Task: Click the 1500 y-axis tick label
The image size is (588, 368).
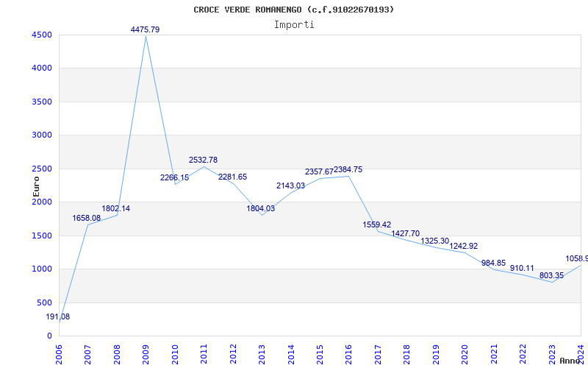Action: click(42, 236)
